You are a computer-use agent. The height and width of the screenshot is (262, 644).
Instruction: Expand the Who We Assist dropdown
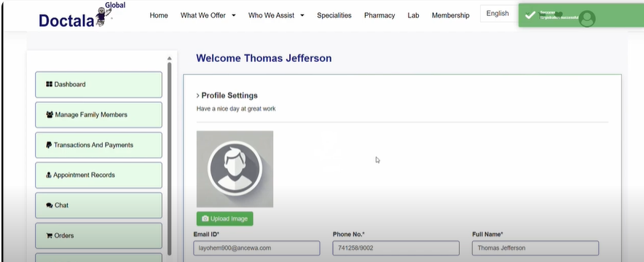(x=276, y=15)
